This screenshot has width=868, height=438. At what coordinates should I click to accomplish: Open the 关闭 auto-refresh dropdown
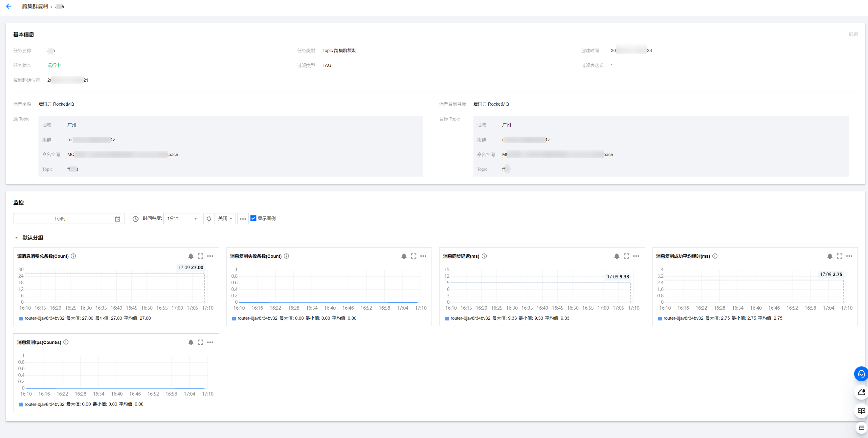(225, 219)
